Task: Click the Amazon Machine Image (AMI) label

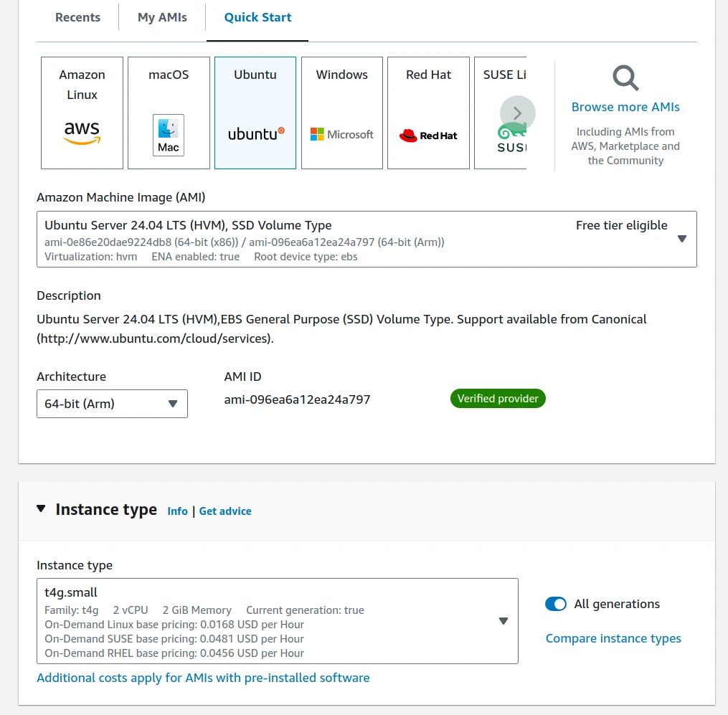Action: (x=121, y=197)
